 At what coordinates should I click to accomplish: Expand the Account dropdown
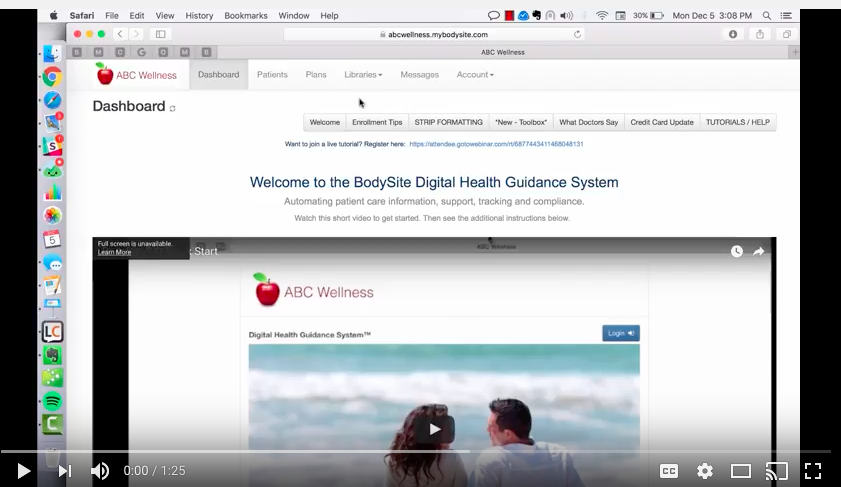(475, 75)
